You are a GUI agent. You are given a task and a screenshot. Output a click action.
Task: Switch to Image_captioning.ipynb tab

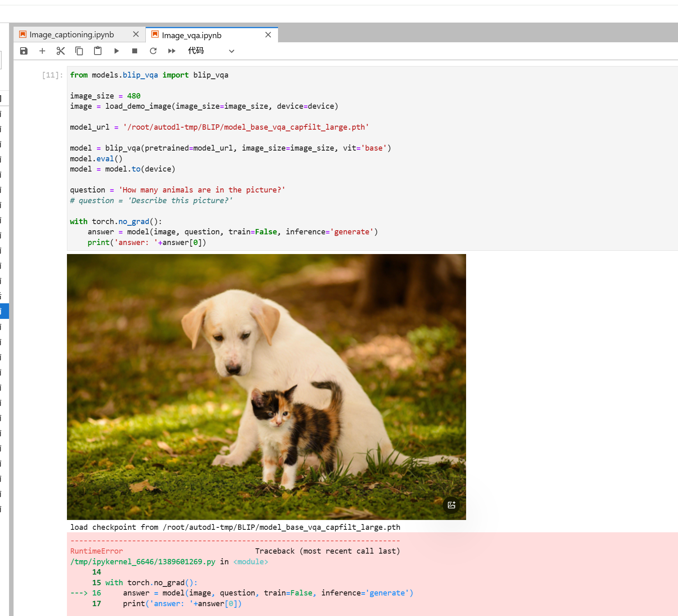click(x=72, y=35)
